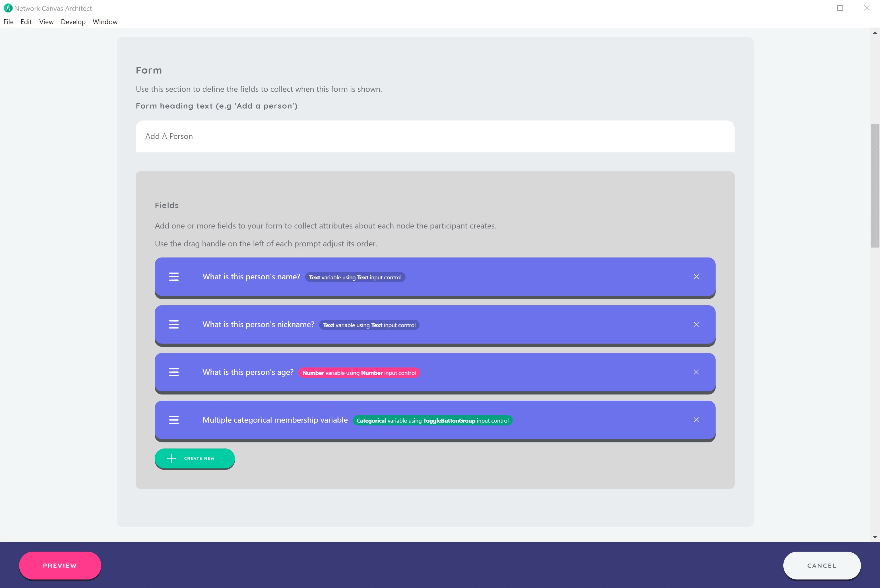This screenshot has height=588, width=880.
Task: Edit the form heading text input
Action: [435, 136]
